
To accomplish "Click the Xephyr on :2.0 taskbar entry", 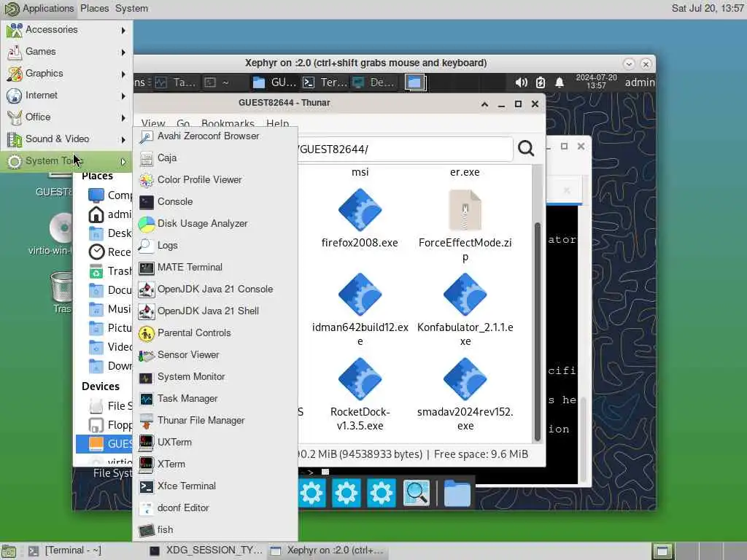I will point(328,551).
